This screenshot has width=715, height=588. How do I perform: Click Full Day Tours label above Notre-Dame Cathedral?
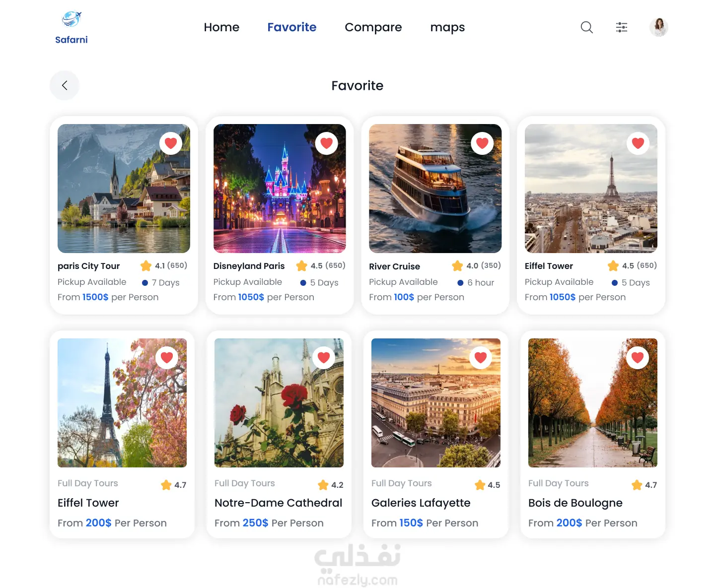(245, 483)
